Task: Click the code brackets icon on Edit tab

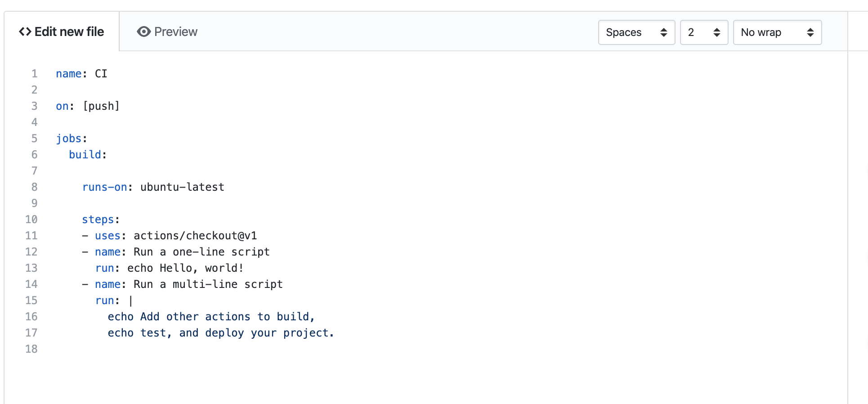Action: [24, 31]
